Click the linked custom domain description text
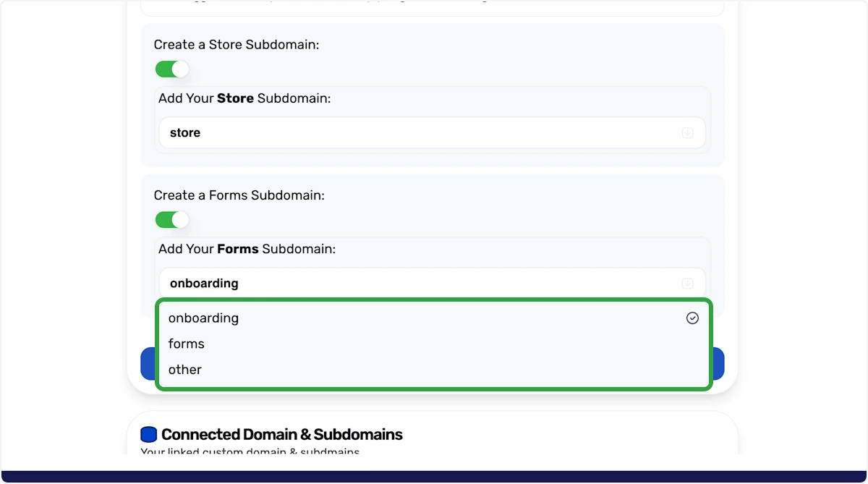The height and width of the screenshot is (484, 868). pyautogui.click(x=250, y=451)
